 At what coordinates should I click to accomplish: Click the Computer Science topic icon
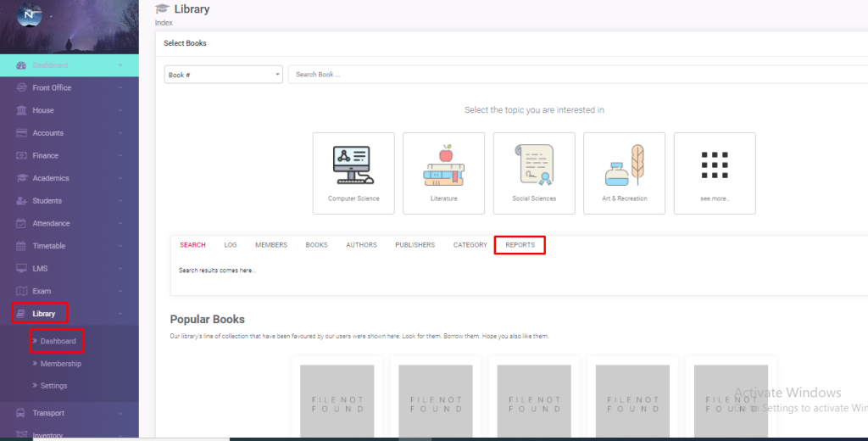353,166
